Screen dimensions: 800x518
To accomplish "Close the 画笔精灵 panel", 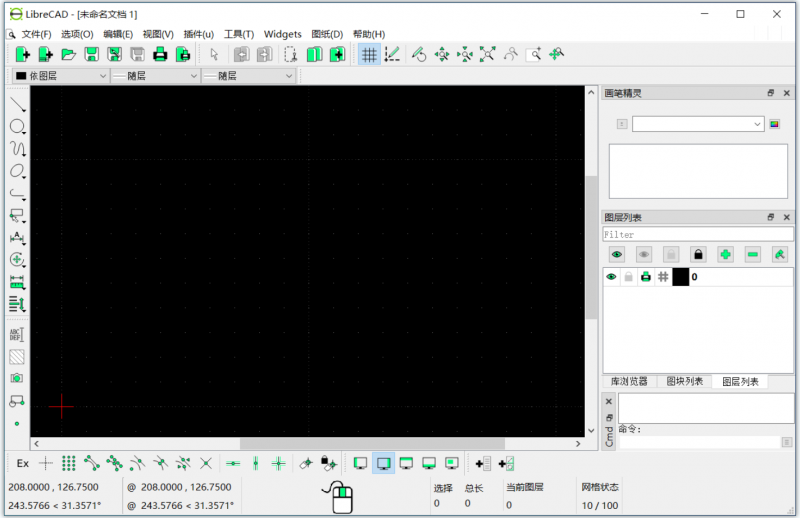I will 786,93.
